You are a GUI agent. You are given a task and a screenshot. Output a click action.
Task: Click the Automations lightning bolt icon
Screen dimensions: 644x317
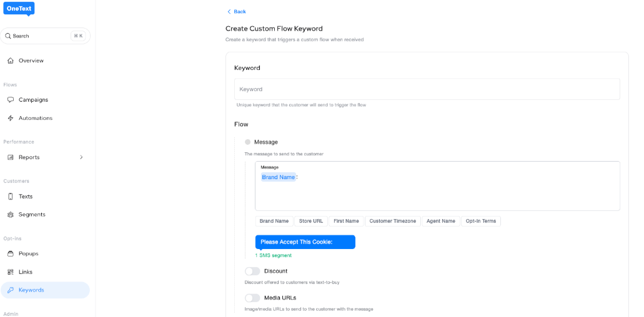(10, 118)
